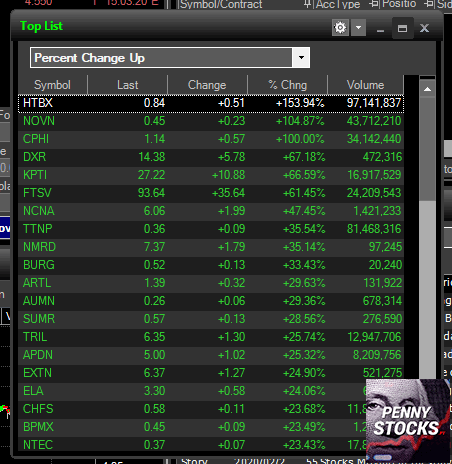Select the ELA symbol

click(33, 391)
